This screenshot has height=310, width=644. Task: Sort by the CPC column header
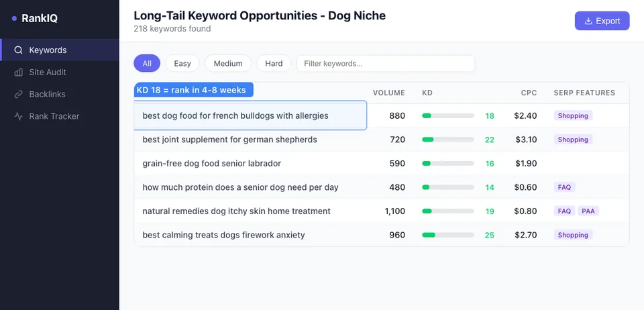529,93
